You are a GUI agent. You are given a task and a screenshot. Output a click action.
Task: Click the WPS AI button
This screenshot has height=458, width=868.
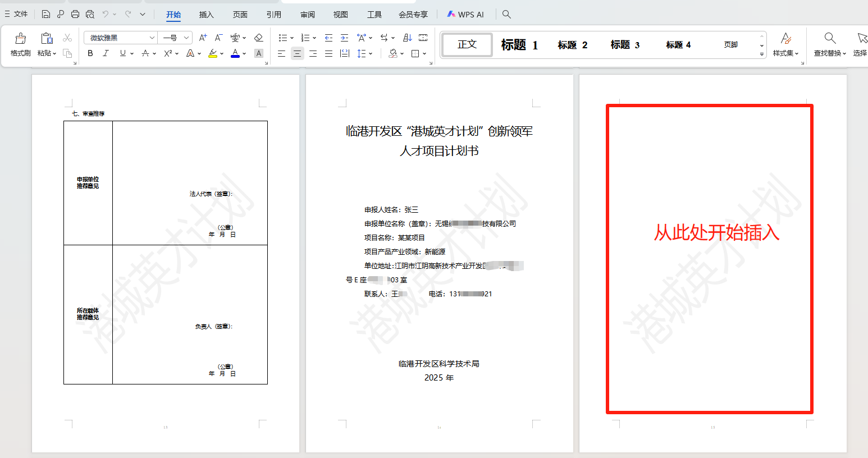(465, 15)
